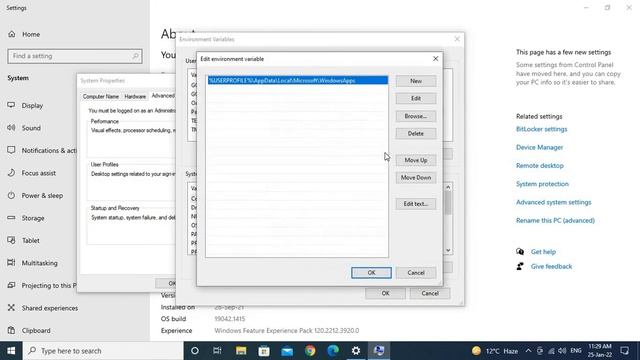Open Notifications & actions settings
The width and height of the screenshot is (640, 360).
tap(41, 150)
